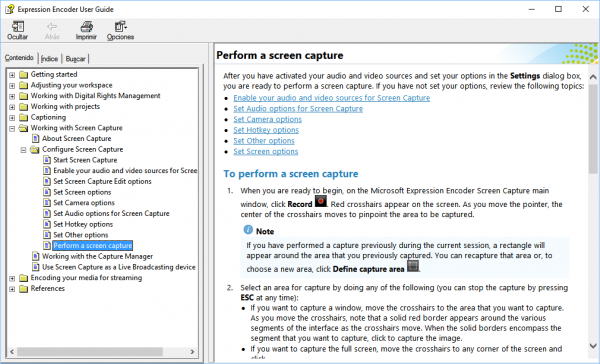Expand the References node

pyautogui.click(x=12, y=289)
